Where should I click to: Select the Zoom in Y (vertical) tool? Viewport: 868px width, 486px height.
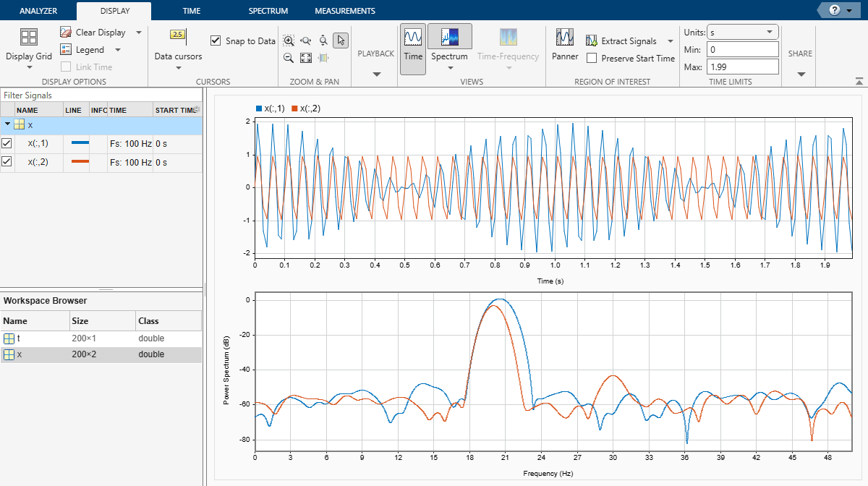pos(323,40)
